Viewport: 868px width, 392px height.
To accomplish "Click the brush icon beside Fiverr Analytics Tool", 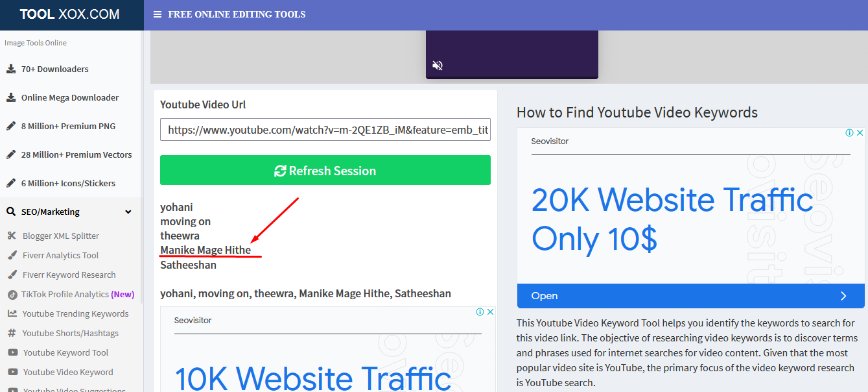I will (x=12, y=255).
